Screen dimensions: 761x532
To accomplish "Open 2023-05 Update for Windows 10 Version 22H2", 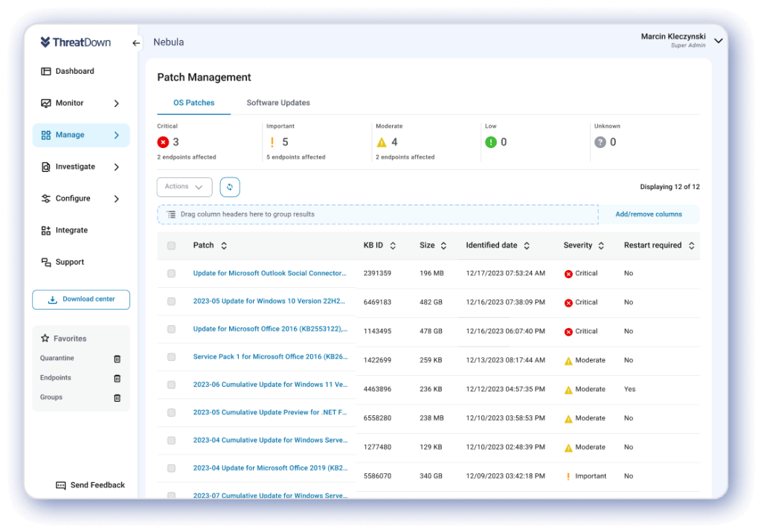I will pos(269,301).
